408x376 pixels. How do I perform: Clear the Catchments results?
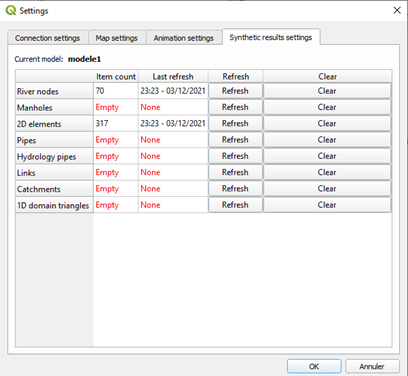(327, 189)
